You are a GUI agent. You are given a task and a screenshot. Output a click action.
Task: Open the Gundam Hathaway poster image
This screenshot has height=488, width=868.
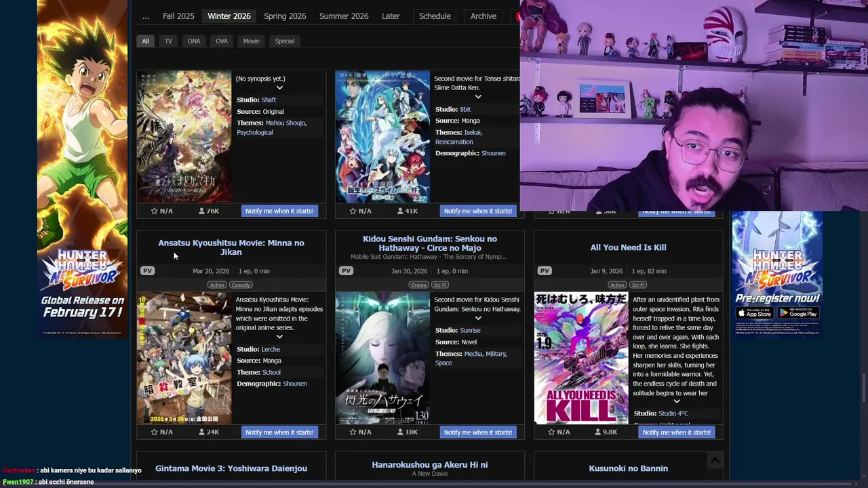click(382, 359)
